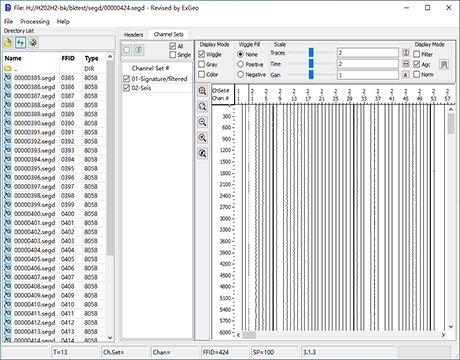Uncheck the 02-Seis channel set
The width and height of the screenshot is (460, 360).
pyautogui.click(x=126, y=88)
